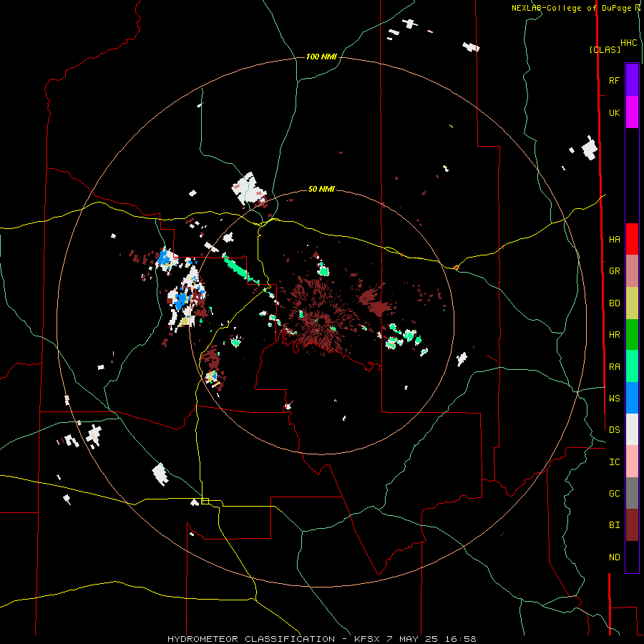Click the HR legend label

pyautogui.click(x=614, y=335)
